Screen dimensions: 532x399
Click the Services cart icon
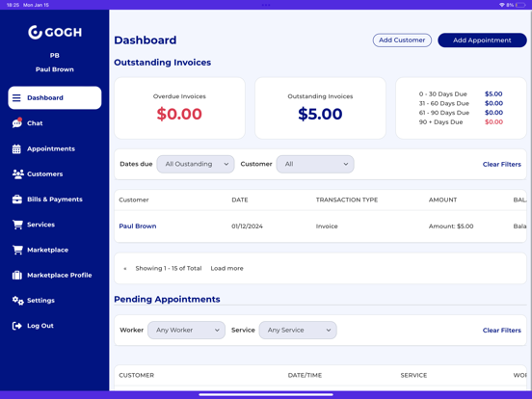[x=17, y=225]
